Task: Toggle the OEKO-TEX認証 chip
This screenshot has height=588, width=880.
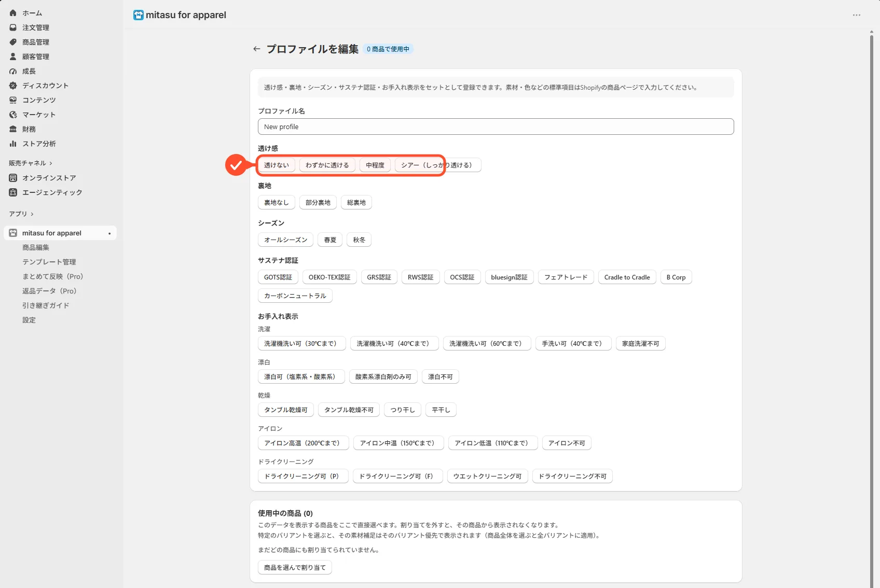Action: (329, 277)
